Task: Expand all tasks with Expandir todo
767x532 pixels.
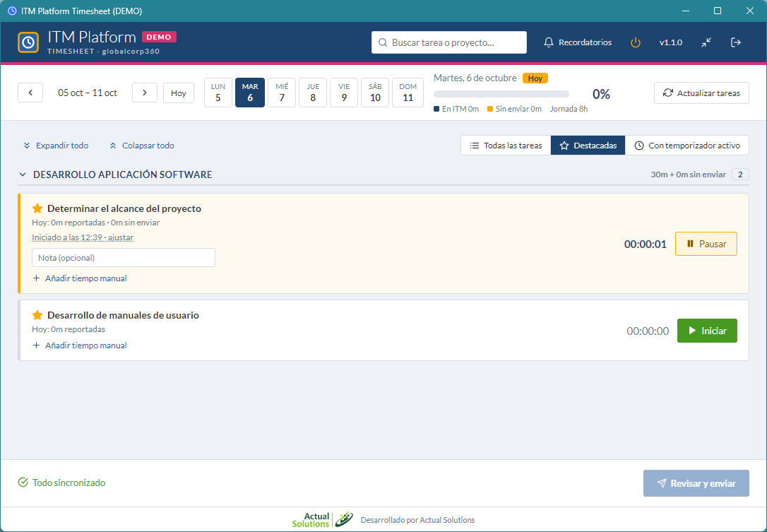Action: coord(57,146)
